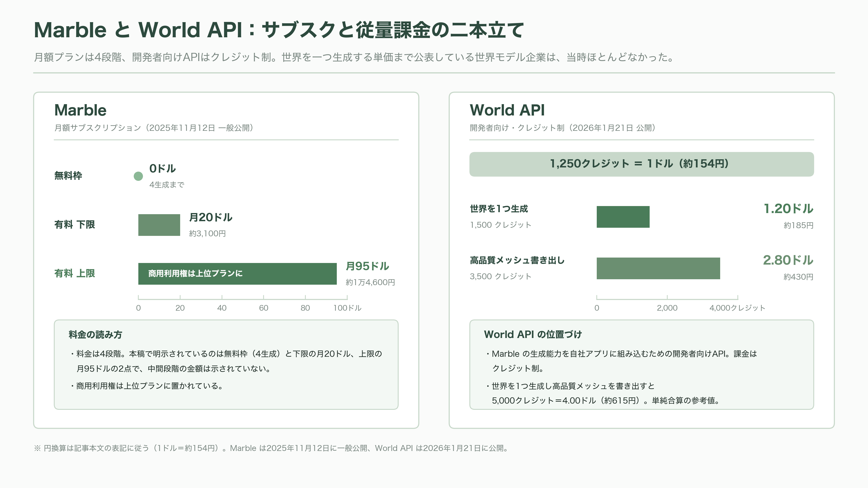The height and width of the screenshot is (488, 868).
Task: Click the 約185円 conversion text
Action: pyautogui.click(x=798, y=225)
